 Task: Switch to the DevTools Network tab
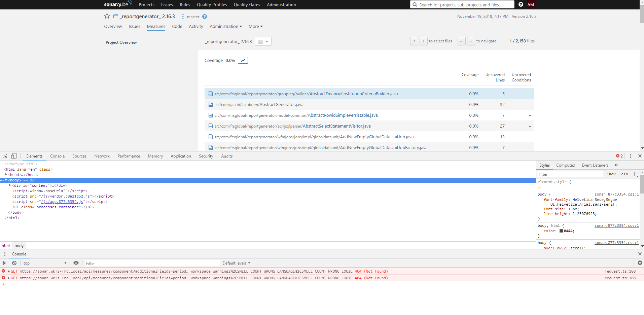coord(102,156)
